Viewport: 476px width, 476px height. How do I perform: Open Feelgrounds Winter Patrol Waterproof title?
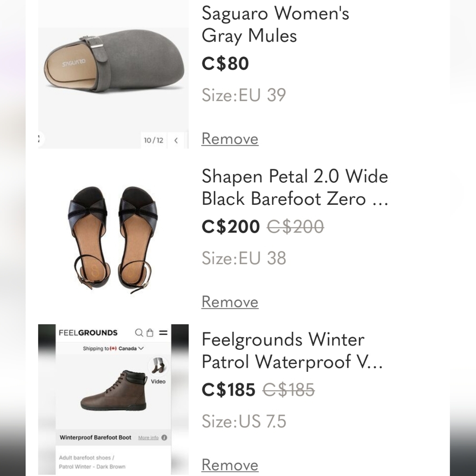click(x=292, y=350)
